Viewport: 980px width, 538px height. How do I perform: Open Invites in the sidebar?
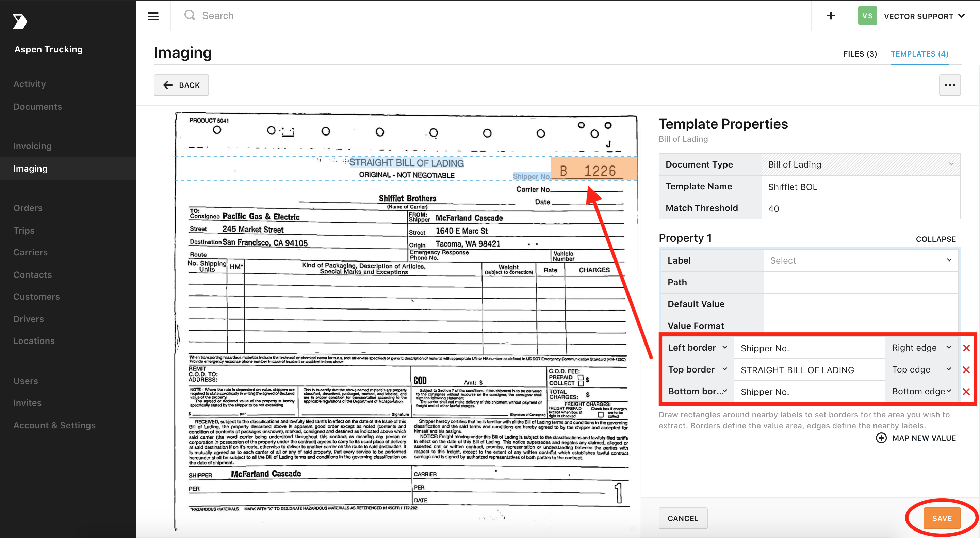27,403
